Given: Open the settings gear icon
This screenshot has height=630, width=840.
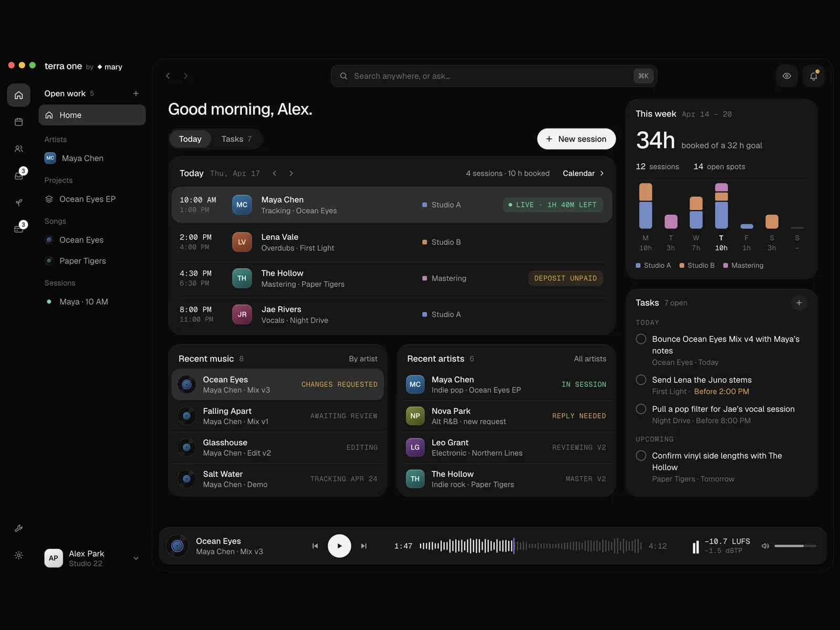Looking at the screenshot, I should 19,555.
